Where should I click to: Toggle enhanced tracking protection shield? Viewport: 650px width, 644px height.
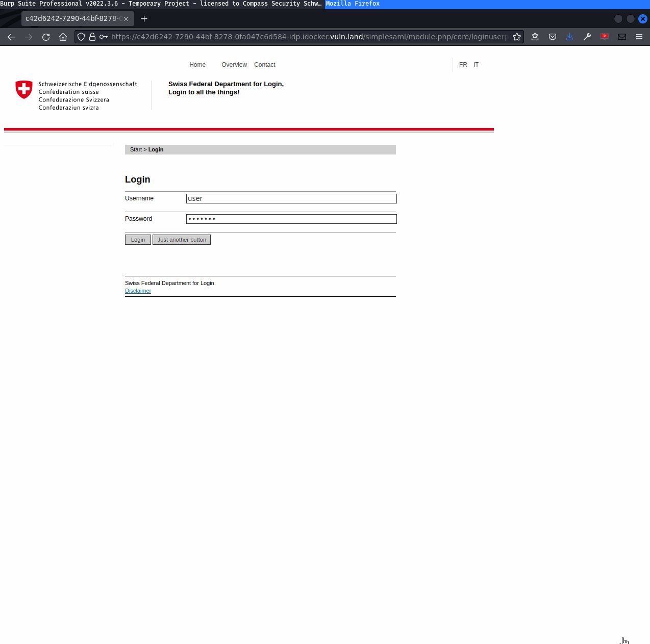(81, 37)
